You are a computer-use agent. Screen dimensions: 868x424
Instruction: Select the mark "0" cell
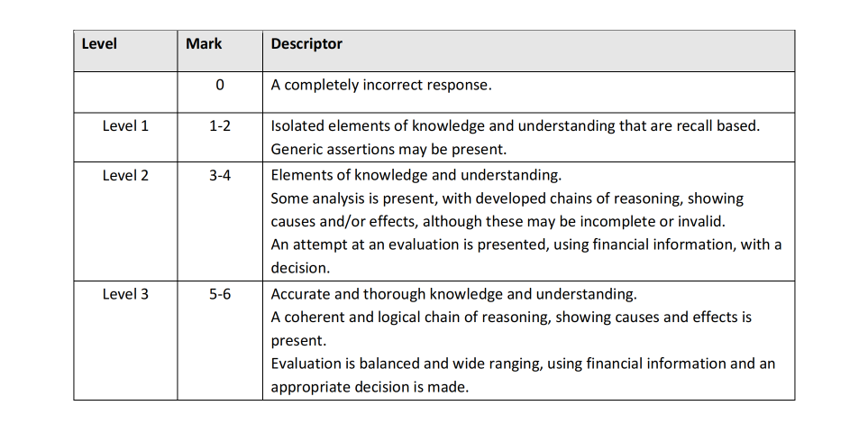219,86
